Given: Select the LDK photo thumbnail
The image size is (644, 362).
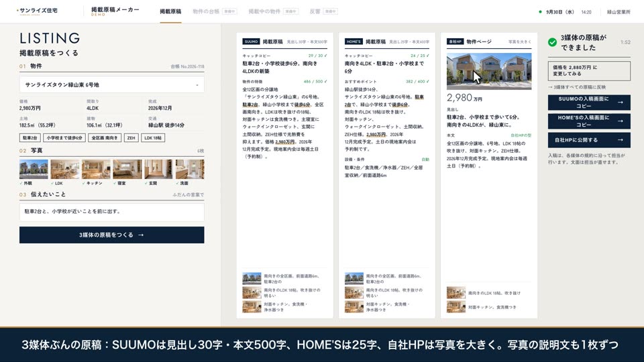Looking at the screenshot, I should point(65,169).
